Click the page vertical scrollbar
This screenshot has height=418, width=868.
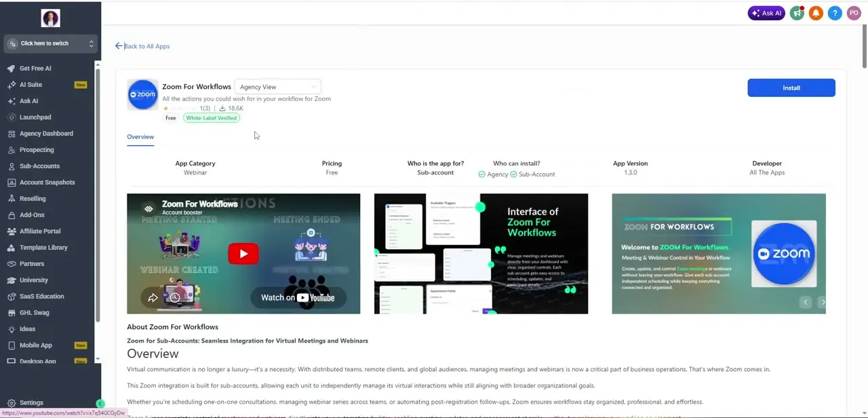(865, 47)
